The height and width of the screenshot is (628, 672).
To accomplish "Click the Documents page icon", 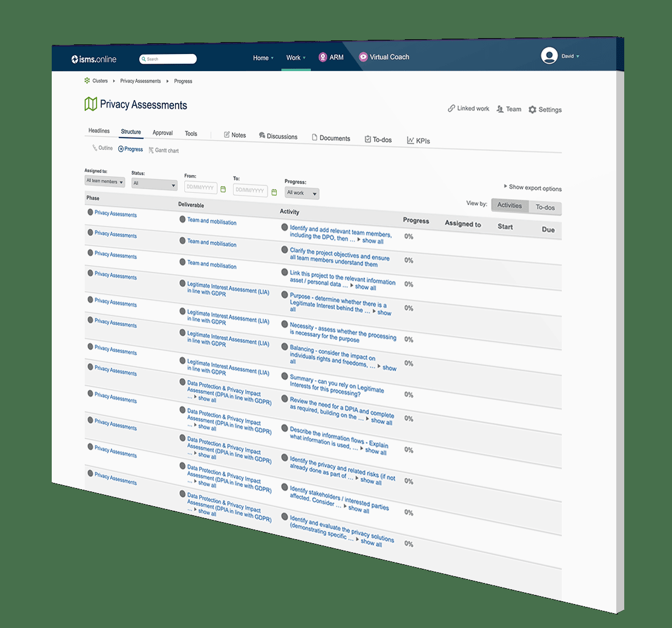I will [x=314, y=137].
